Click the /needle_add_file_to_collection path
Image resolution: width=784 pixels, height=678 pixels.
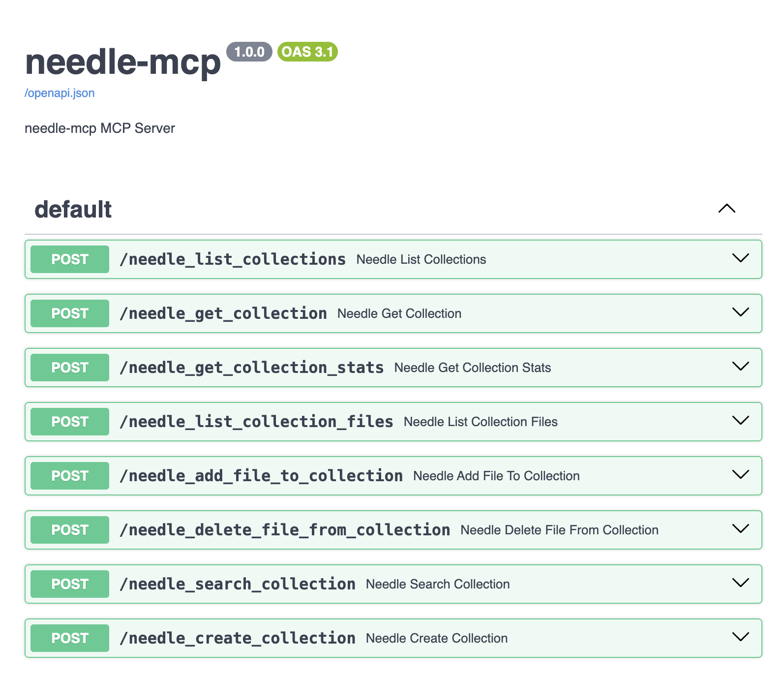[261, 476]
